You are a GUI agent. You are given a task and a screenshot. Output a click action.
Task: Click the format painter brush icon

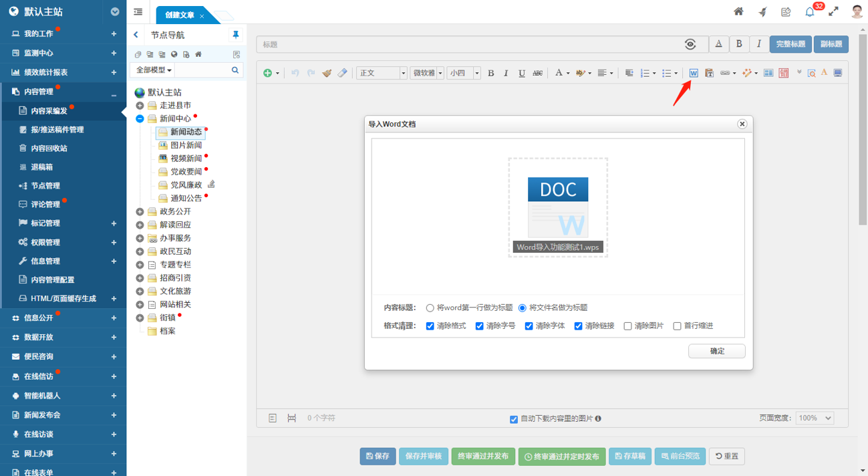coord(327,73)
